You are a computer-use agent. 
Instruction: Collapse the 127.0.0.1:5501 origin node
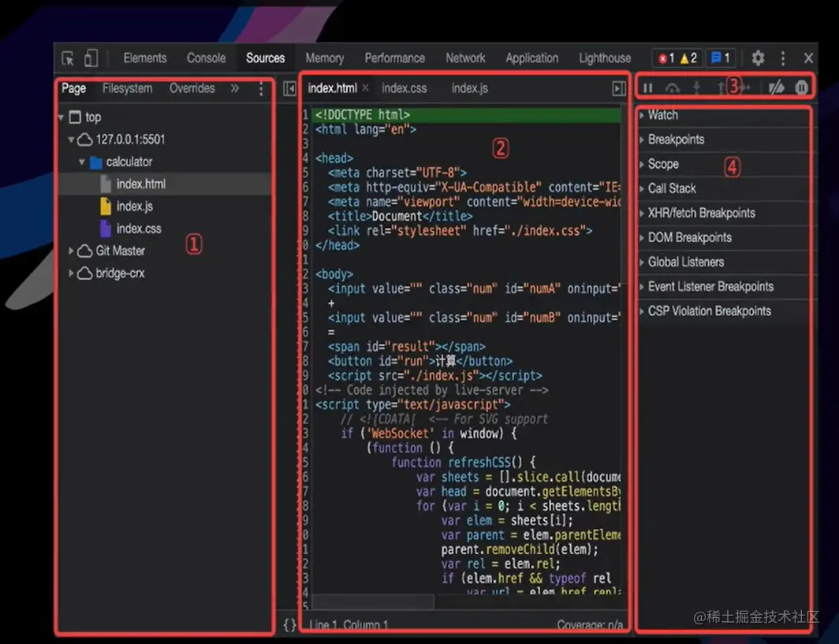[x=71, y=140]
